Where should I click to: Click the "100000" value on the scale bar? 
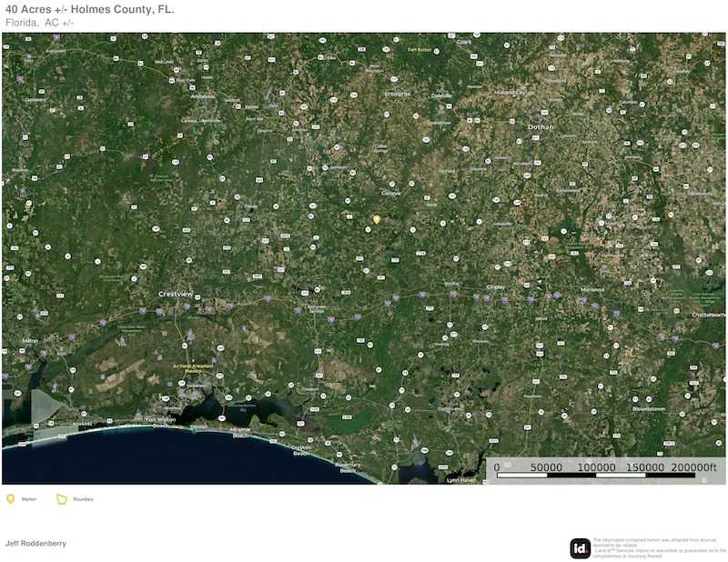pyautogui.click(x=596, y=467)
